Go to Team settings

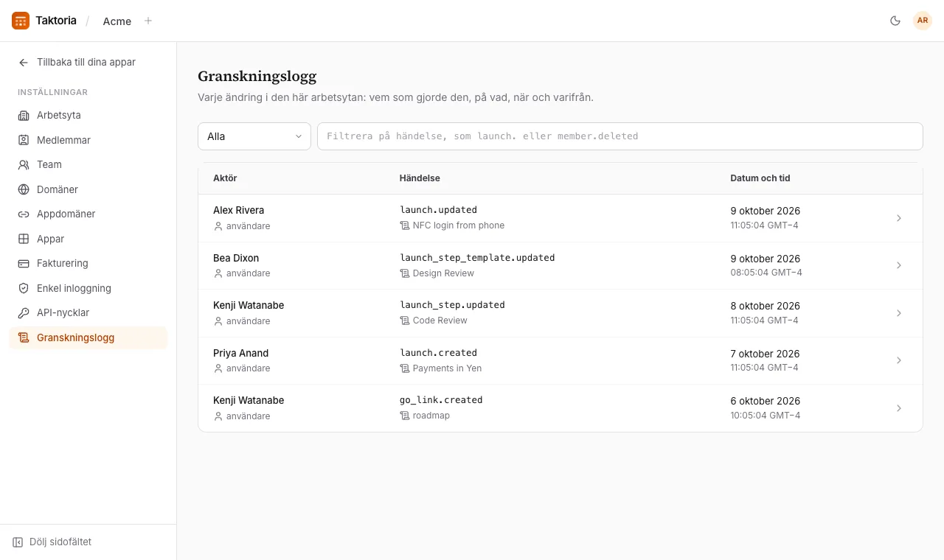tap(88, 165)
